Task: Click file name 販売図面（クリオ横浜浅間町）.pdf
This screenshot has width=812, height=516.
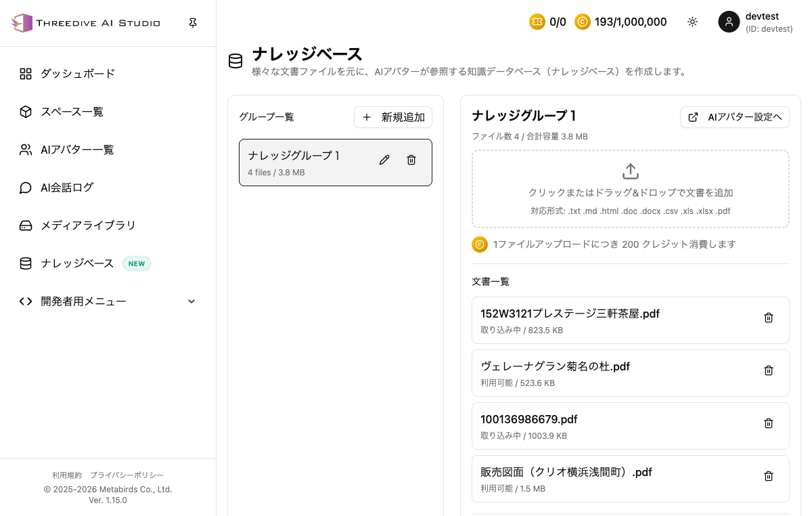Action: point(566,472)
